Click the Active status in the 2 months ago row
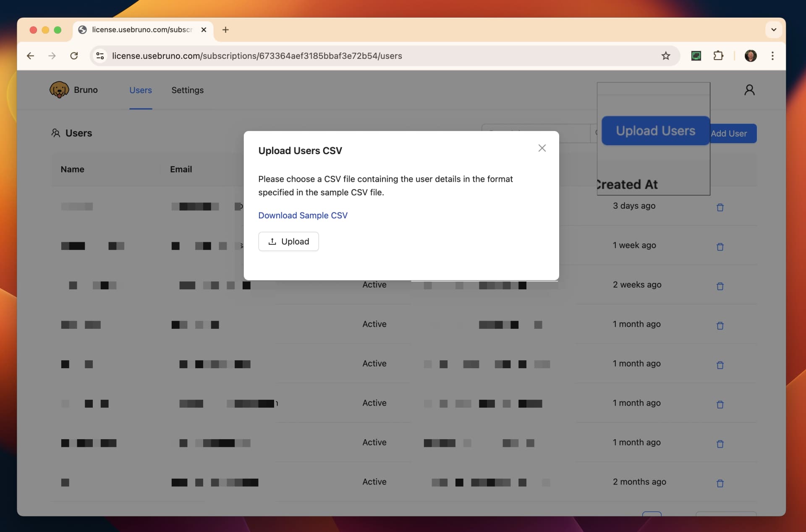The image size is (806, 532). click(374, 482)
